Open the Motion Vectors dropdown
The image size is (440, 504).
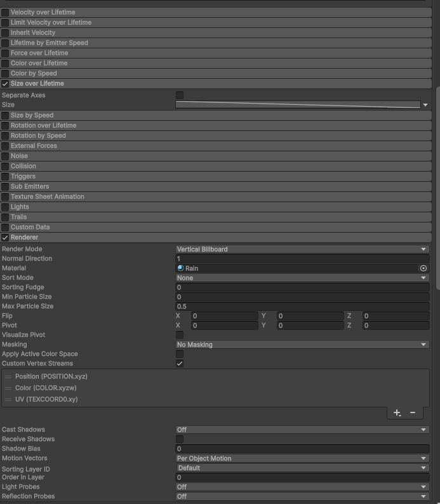coord(302,458)
